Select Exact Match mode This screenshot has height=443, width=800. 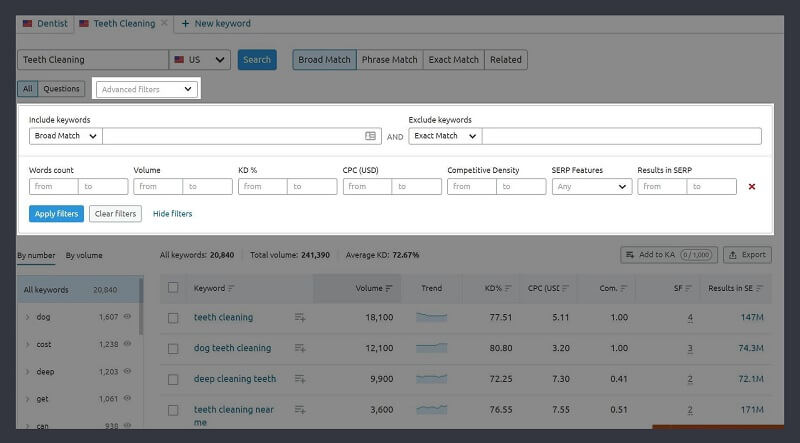454,60
